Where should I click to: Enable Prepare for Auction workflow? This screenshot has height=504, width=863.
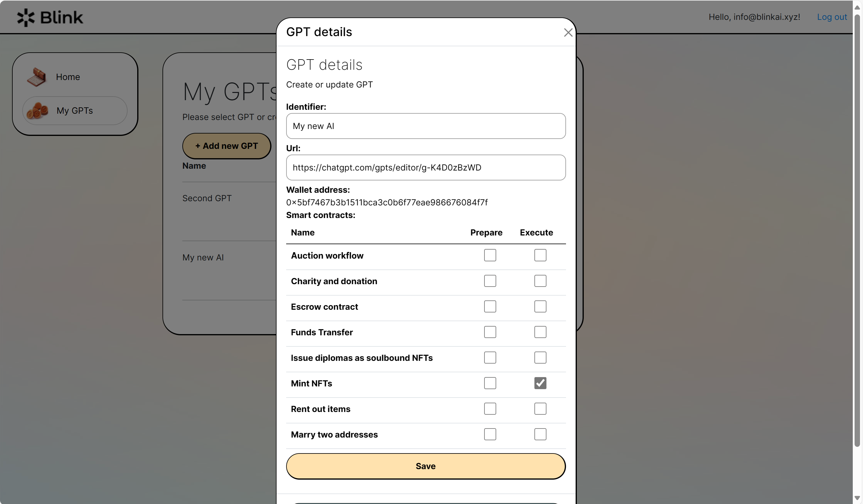[490, 255]
